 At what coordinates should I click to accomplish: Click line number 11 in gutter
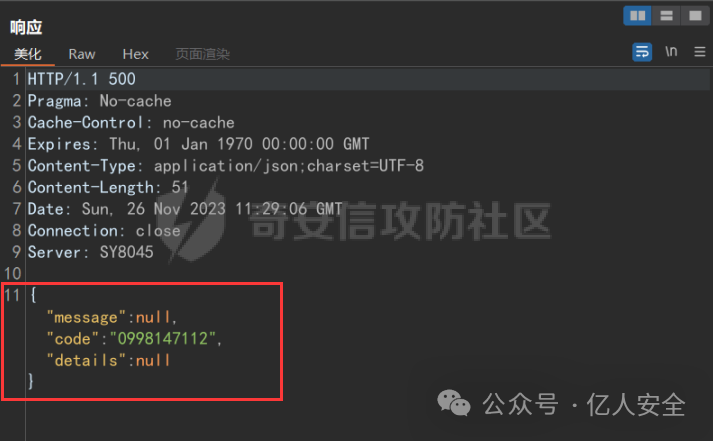click(x=12, y=296)
